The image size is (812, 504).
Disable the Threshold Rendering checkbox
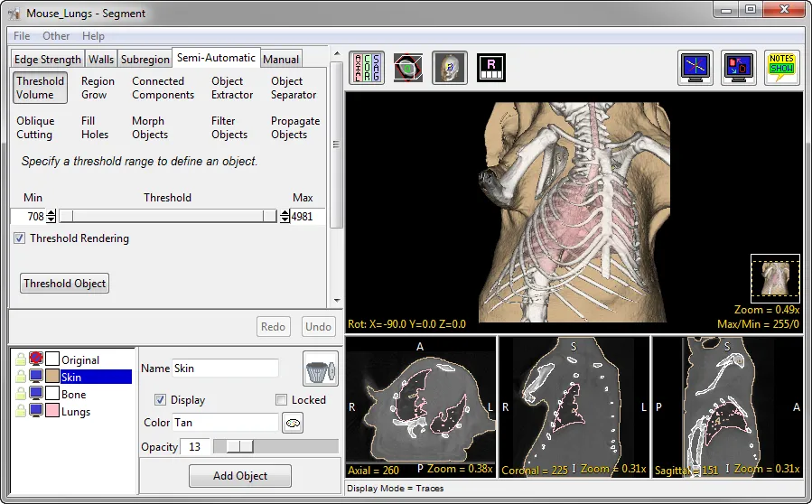(x=19, y=238)
